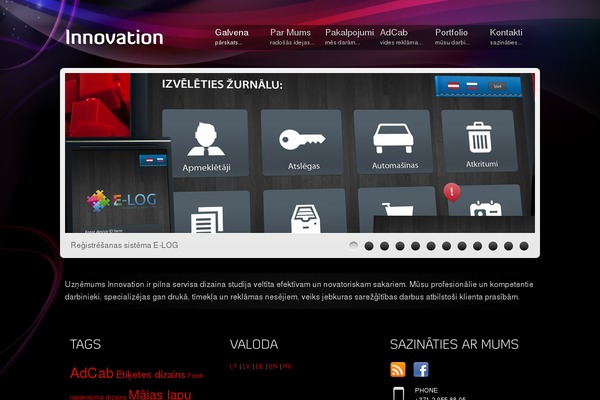Screen dimensions: 600x400
Task: Click the red blocks image thumbnail
Action: [x=98, y=105]
